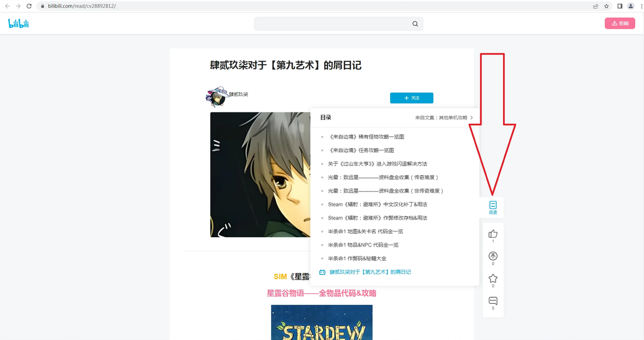The image size is (644, 340).
Task: Click the URL bilibili.com/read/cv28892812/ in the address bar
Action: coord(82,6)
